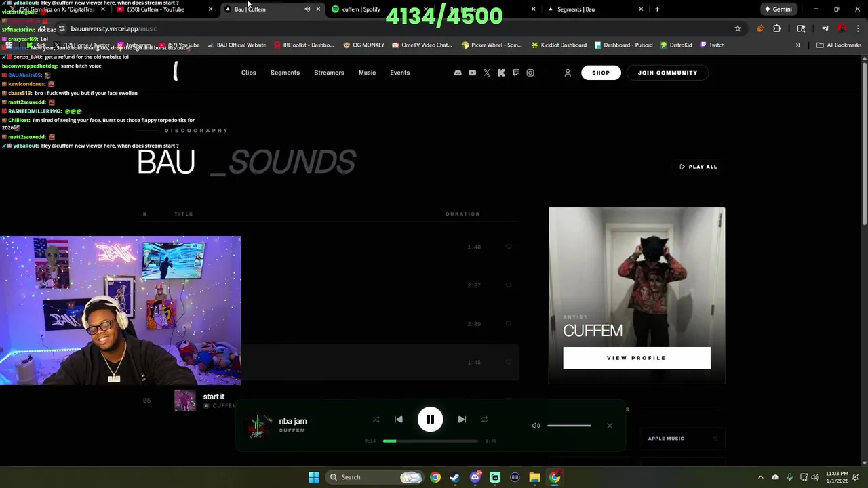The image size is (868, 488).
Task: Adjust the player volume slider
Action: tap(569, 426)
